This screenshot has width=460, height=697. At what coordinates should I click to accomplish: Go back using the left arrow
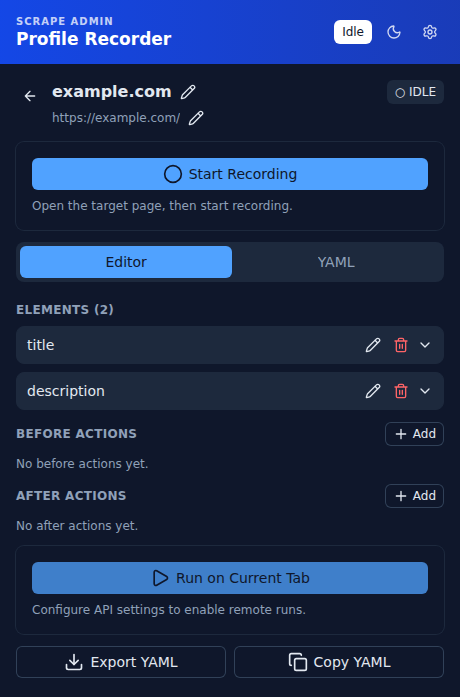click(x=30, y=96)
